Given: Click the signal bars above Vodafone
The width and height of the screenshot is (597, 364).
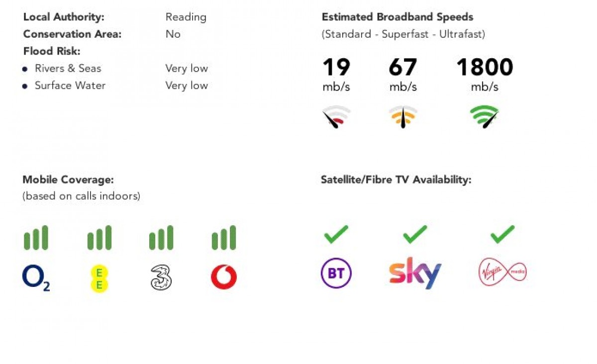Looking at the screenshot, I should pyautogui.click(x=224, y=238).
